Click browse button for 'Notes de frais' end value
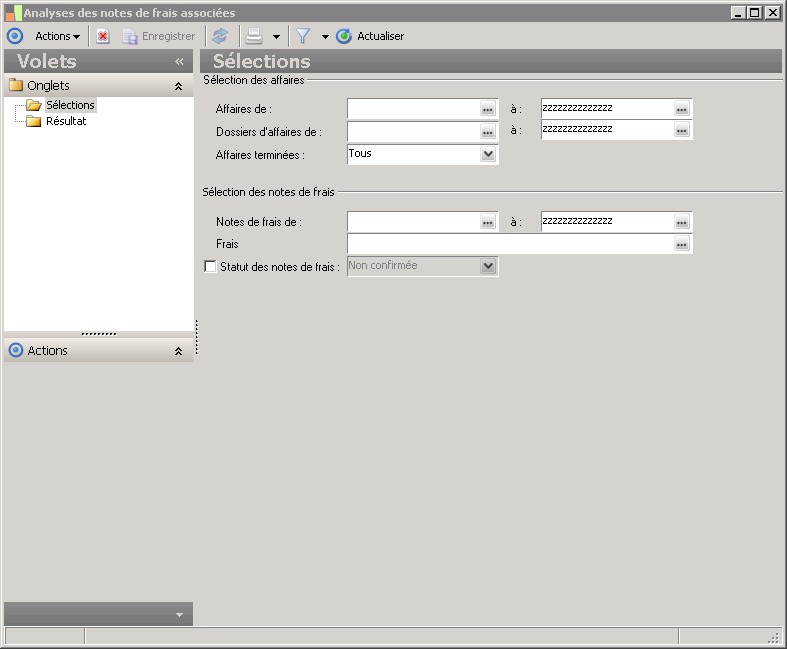The height and width of the screenshot is (649, 787). click(x=682, y=222)
